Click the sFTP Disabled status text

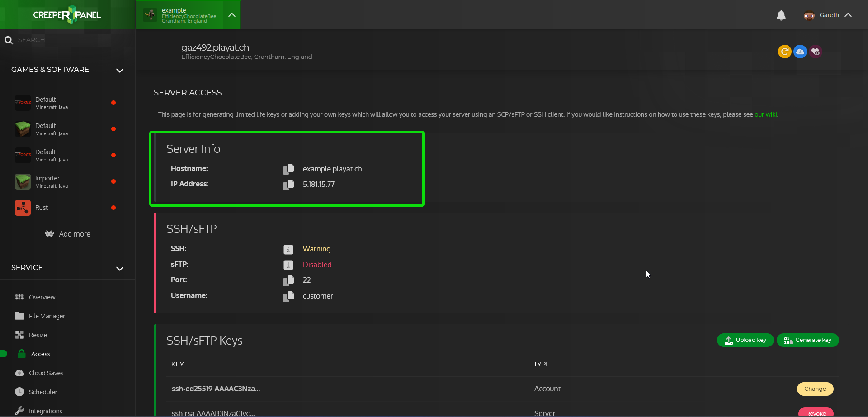[x=317, y=265]
